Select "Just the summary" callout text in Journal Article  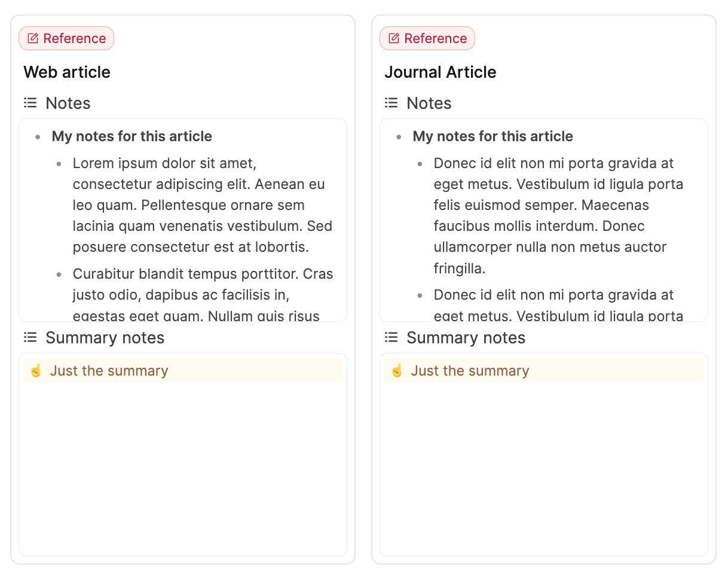pos(470,371)
